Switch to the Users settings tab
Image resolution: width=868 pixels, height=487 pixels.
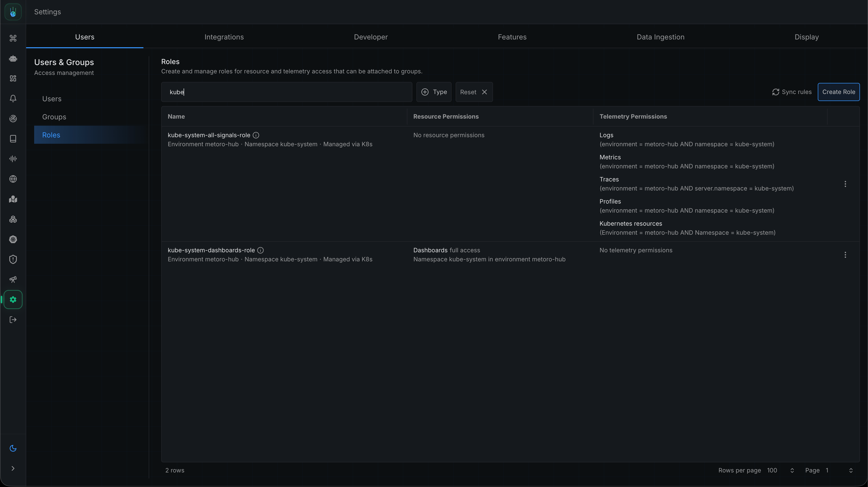[x=85, y=37]
